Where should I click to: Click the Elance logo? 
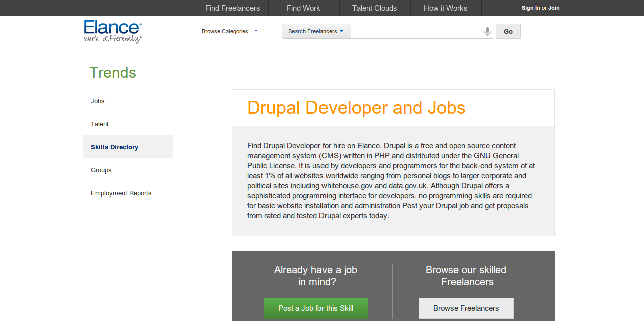[113, 32]
